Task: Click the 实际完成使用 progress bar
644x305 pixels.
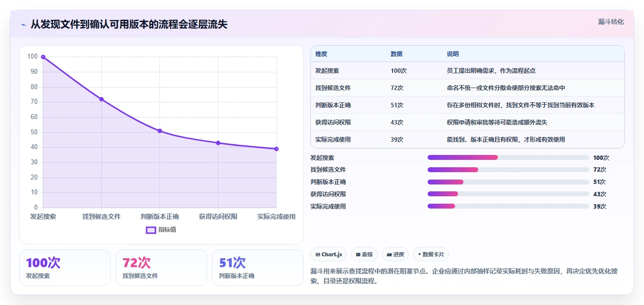Action: point(508,206)
